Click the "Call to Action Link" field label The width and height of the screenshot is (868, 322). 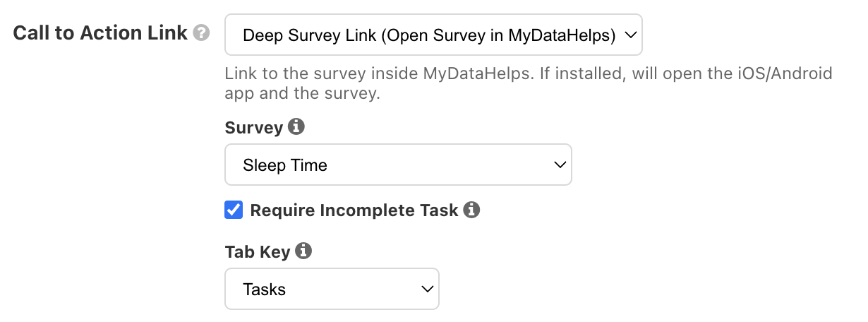tap(100, 32)
